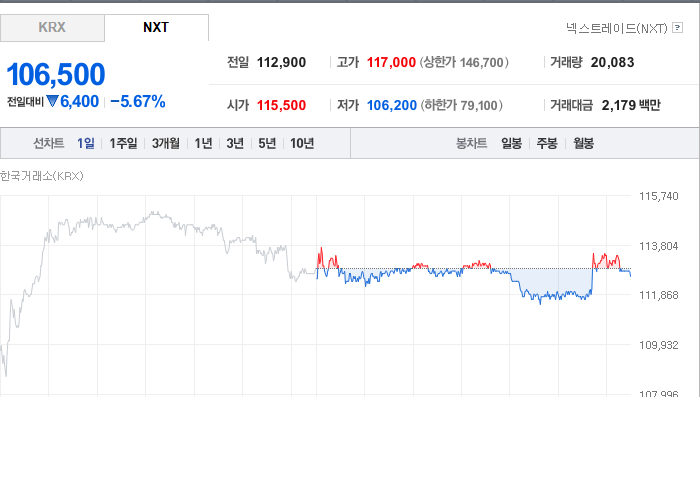Show the 3개월 line chart
700x490 pixels.
point(166,143)
